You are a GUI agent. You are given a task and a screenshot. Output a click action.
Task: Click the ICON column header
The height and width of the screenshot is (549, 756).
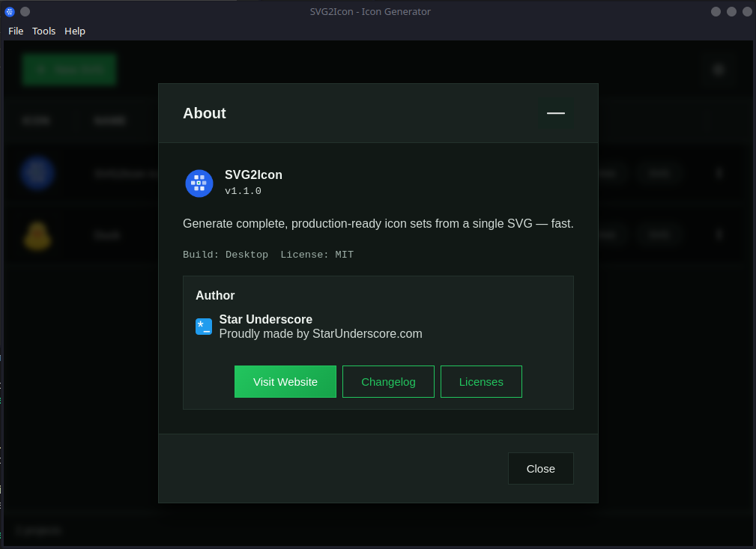[36, 120]
